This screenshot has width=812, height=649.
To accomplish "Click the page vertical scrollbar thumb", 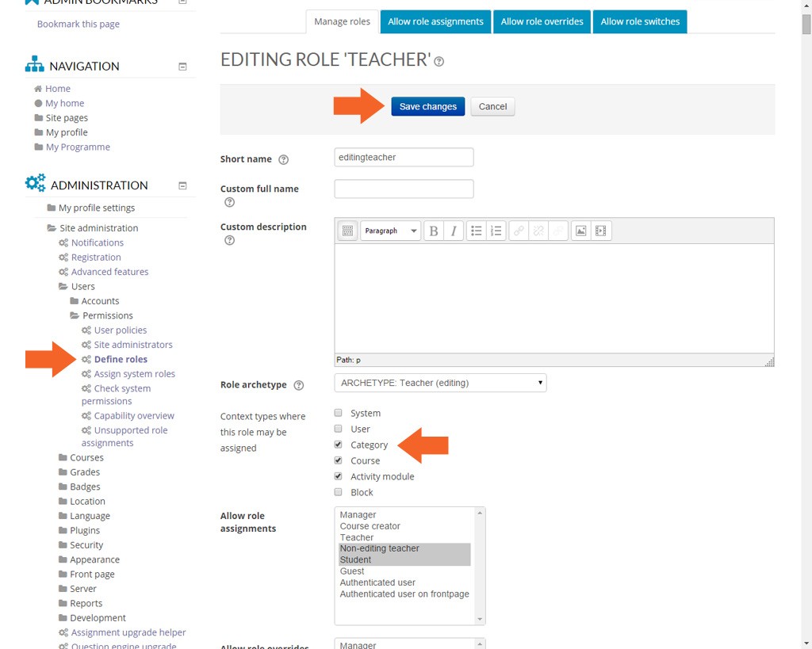I will [806, 25].
